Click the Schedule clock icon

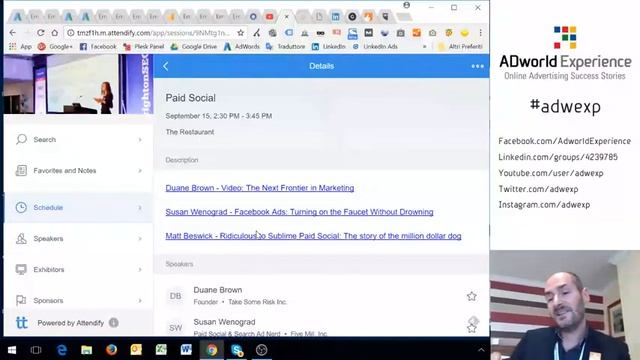click(x=21, y=207)
